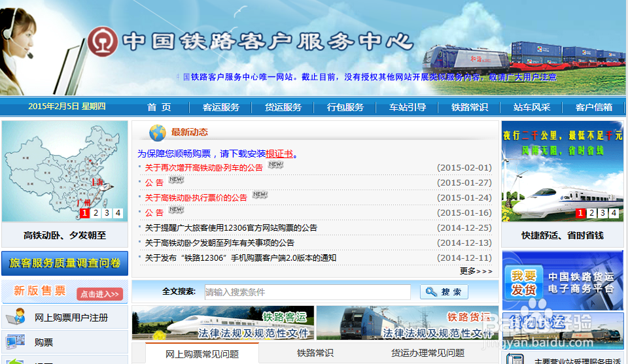Open the 车站引导 menu
Image resolution: width=628 pixels, height=364 pixels.
pyautogui.click(x=408, y=107)
